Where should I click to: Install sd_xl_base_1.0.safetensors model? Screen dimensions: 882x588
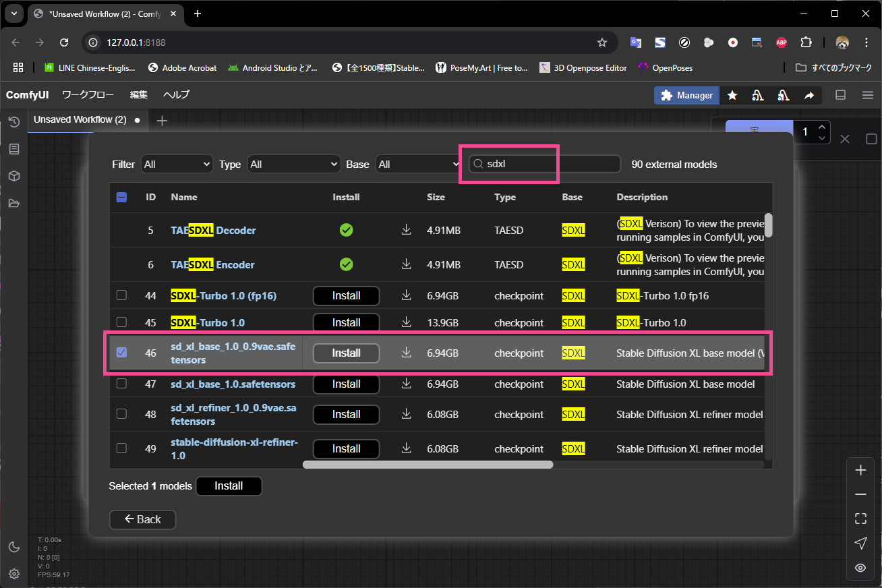[x=346, y=384]
